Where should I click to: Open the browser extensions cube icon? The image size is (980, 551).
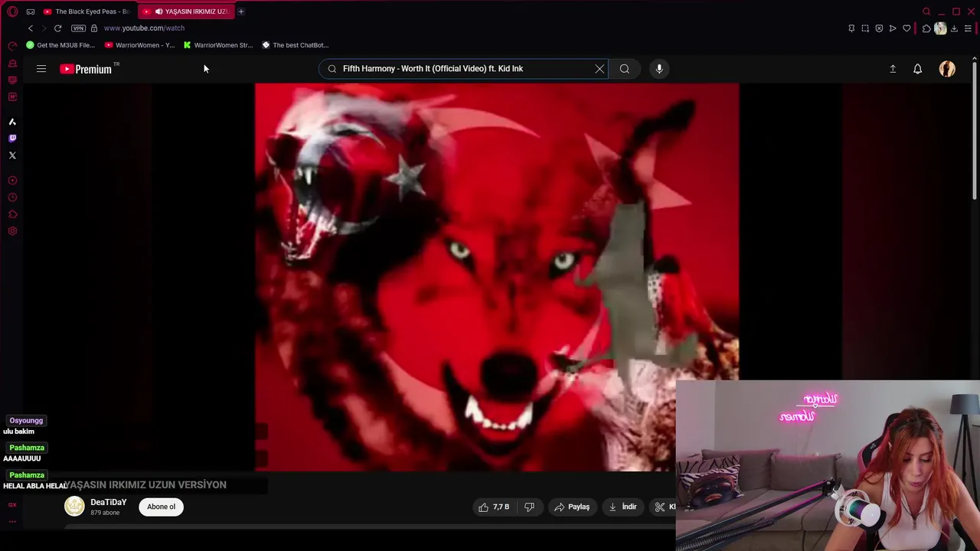(x=926, y=28)
